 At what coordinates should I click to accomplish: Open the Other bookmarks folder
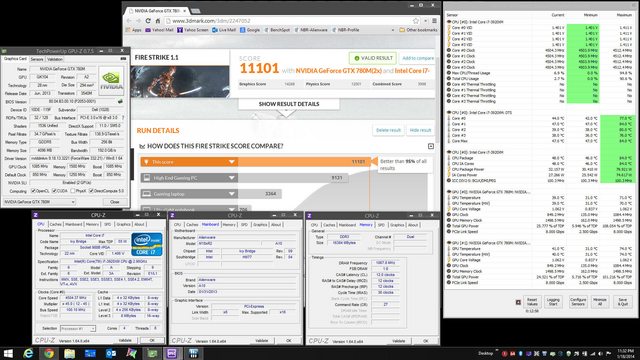coord(418,30)
